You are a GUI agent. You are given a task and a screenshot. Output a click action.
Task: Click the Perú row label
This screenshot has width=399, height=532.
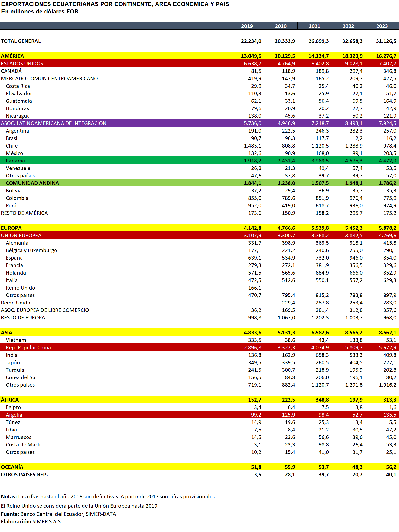tap(11, 206)
